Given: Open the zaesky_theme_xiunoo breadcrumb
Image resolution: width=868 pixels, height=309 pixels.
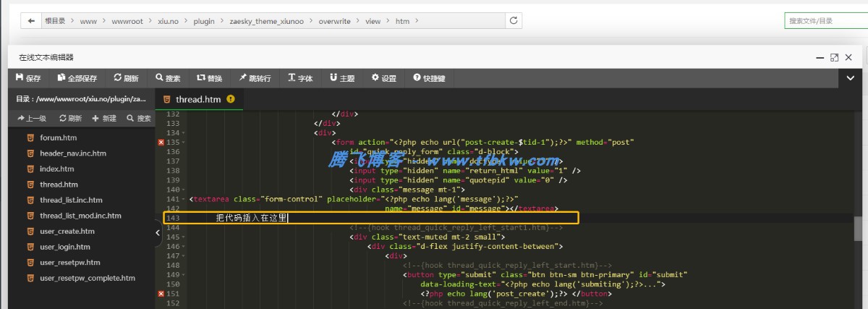Looking at the screenshot, I should (267, 21).
